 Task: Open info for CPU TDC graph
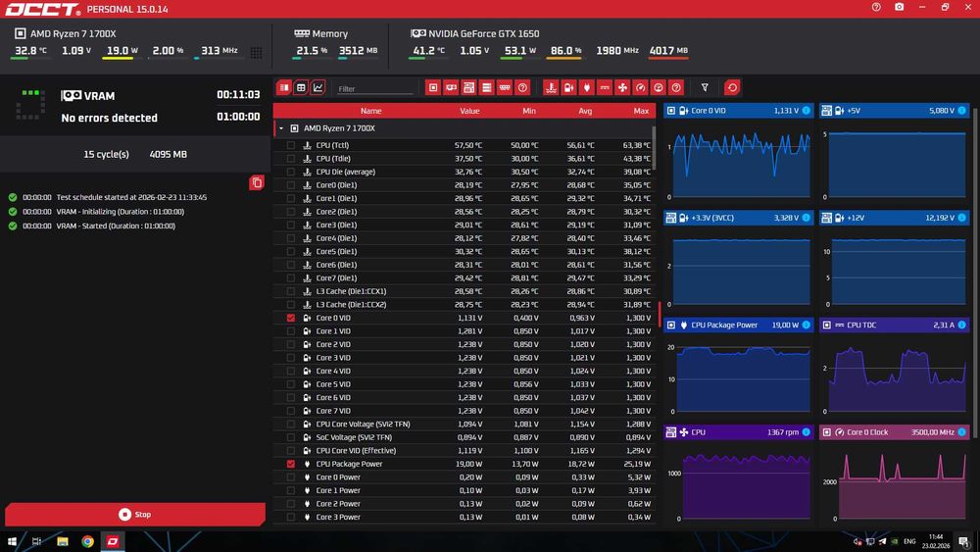962,326
